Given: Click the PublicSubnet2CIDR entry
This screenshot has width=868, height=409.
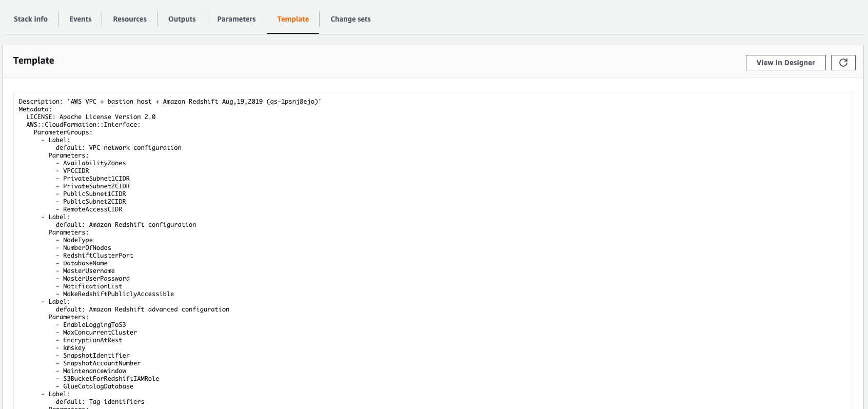Looking at the screenshot, I should click(94, 202).
